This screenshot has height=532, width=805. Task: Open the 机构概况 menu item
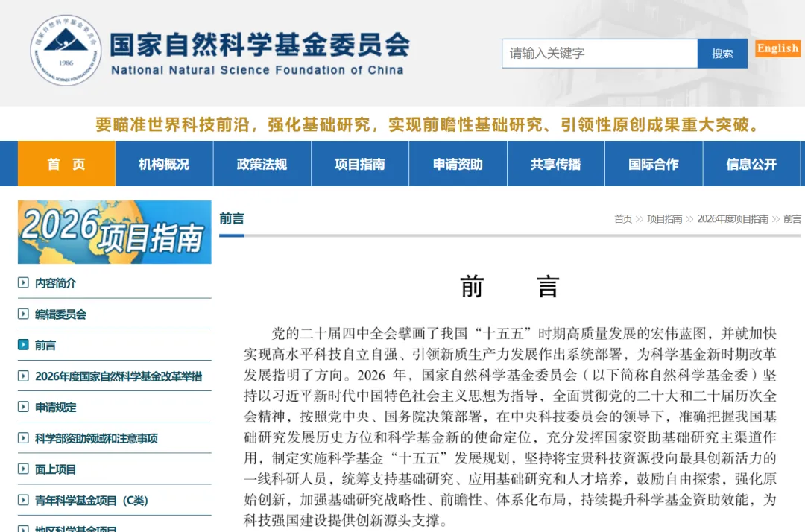click(164, 164)
